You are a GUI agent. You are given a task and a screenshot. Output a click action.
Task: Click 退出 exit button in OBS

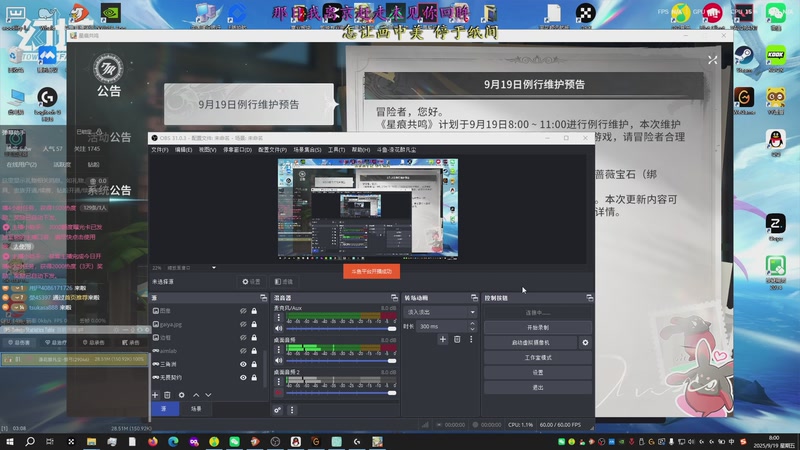click(538, 388)
